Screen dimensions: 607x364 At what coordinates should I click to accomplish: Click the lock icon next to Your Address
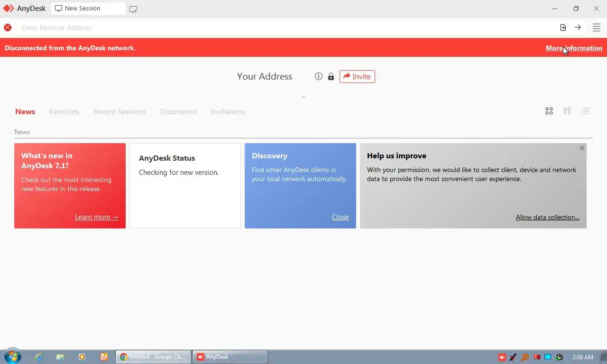click(x=331, y=76)
